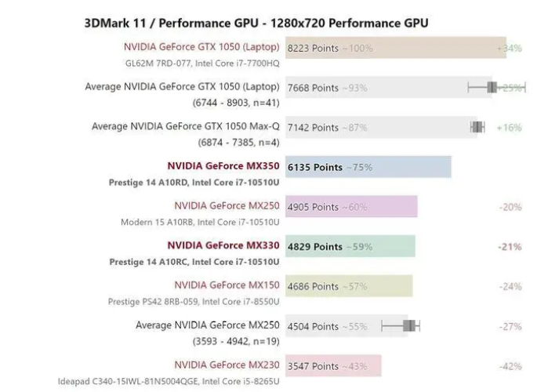Viewport: 559px width, 392px height.
Task: Select the pink 3547 Points bar
Action: point(334,365)
